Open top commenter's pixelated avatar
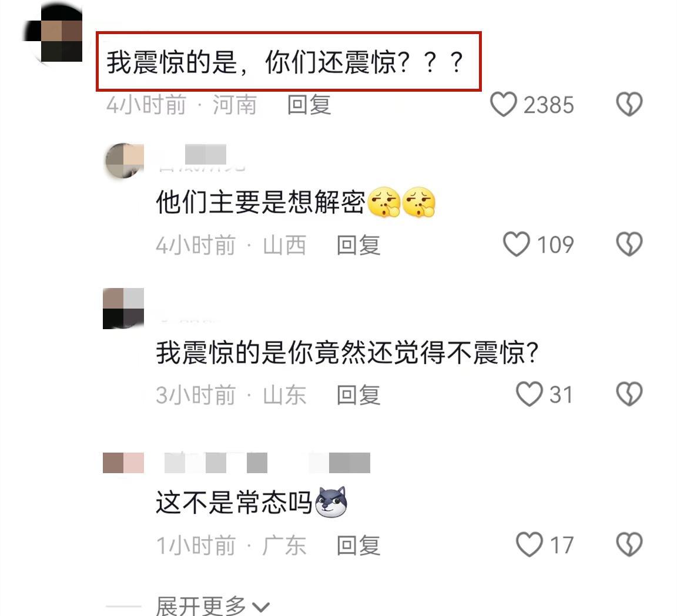This screenshot has width=677, height=616. coord(54,35)
